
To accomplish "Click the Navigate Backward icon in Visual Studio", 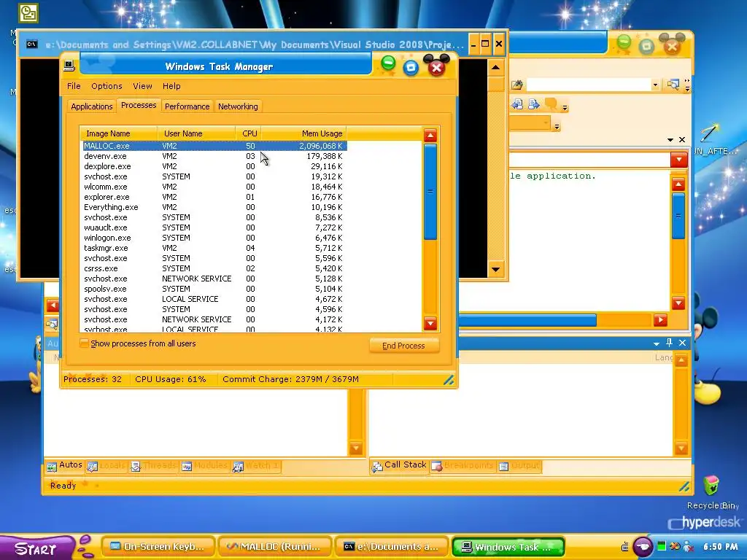I will pos(517,104).
